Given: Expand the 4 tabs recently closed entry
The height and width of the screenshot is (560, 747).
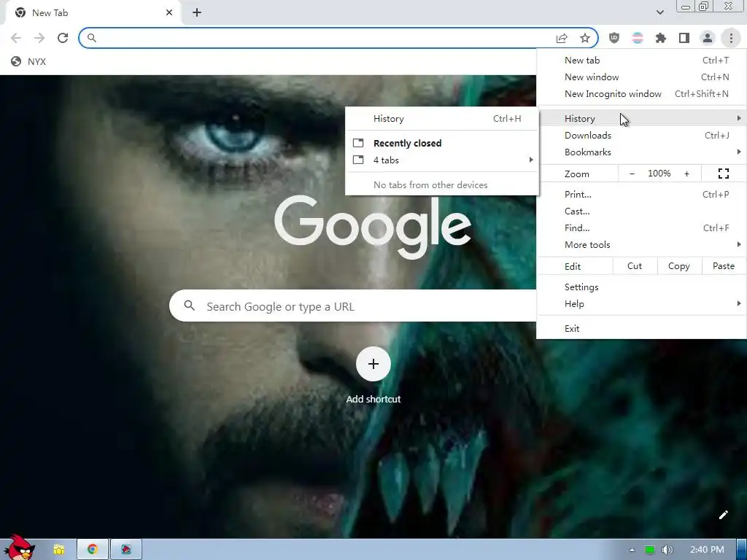Looking at the screenshot, I should [x=442, y=160].
